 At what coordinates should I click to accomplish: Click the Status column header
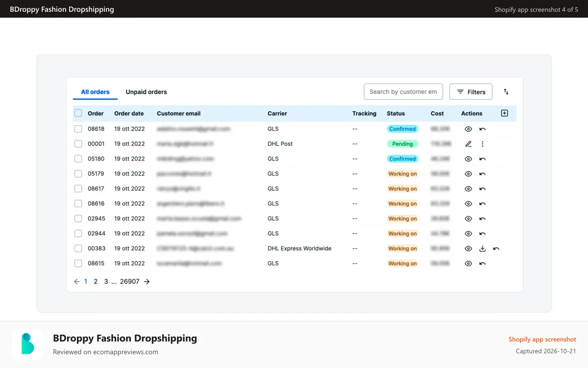[x=396, y=113]
